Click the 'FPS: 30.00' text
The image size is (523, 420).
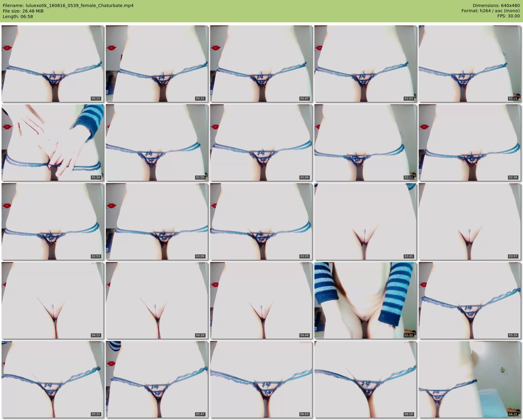pyautogui.click(x=508, y=16)
